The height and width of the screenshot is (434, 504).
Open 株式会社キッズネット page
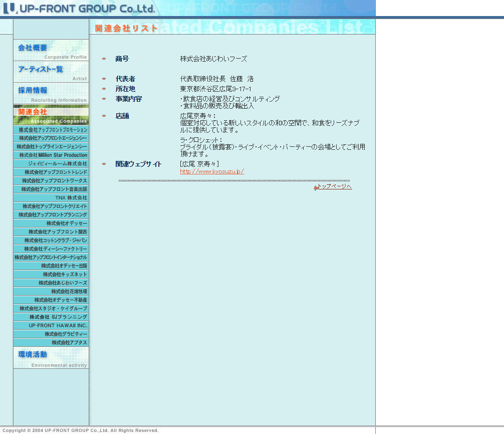click(x=51, y=275)
